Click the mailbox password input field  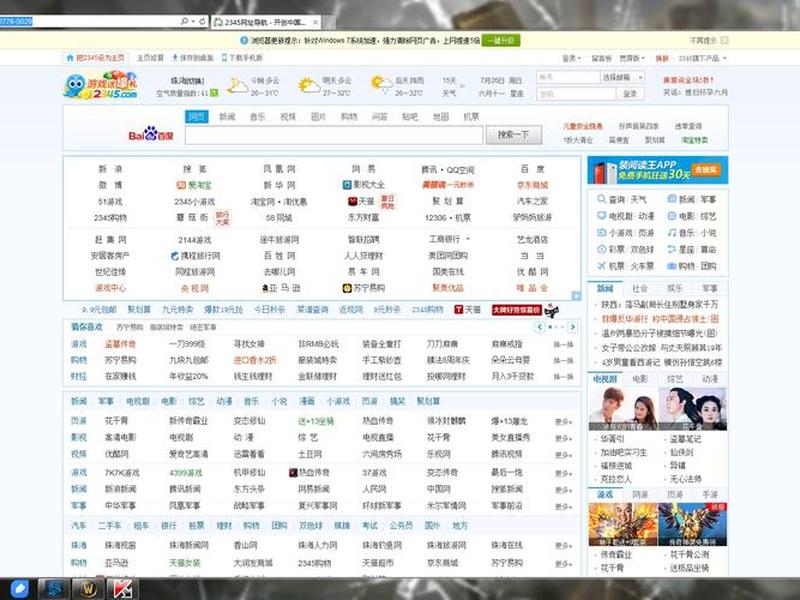[x=576, y=94]
